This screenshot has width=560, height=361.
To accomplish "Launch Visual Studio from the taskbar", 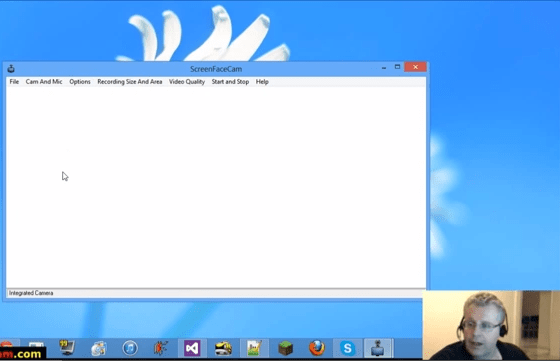I will pos(192,348).
